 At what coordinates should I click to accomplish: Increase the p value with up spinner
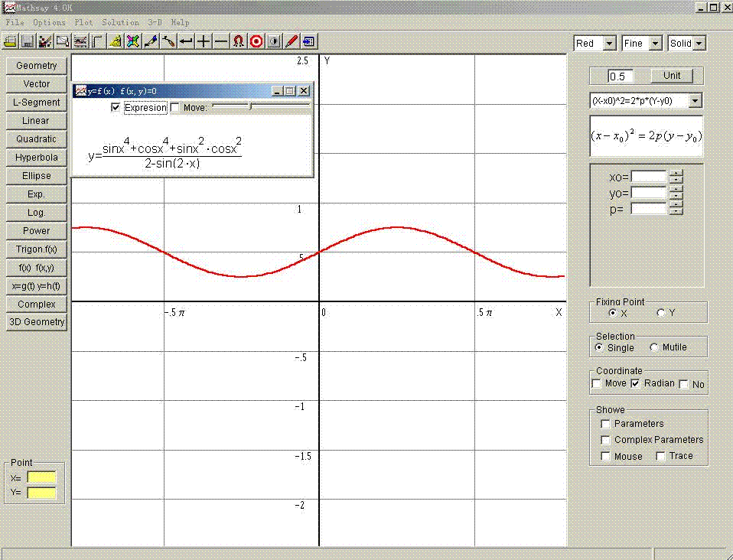pos(676,205)
